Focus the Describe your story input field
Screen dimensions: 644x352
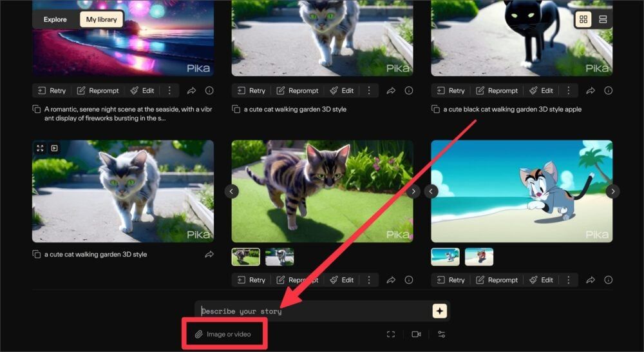click(x=312, y=311)
